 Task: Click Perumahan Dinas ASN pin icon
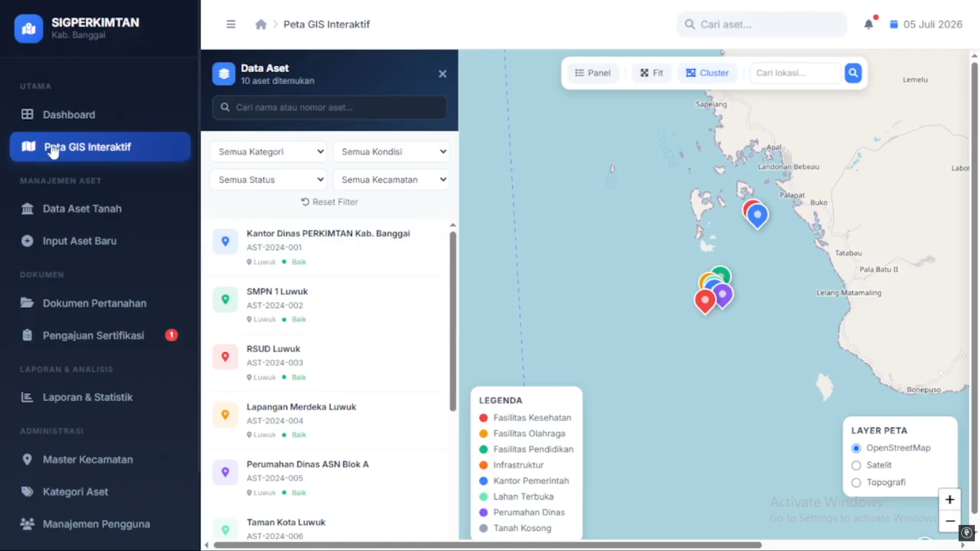point(225,472)
